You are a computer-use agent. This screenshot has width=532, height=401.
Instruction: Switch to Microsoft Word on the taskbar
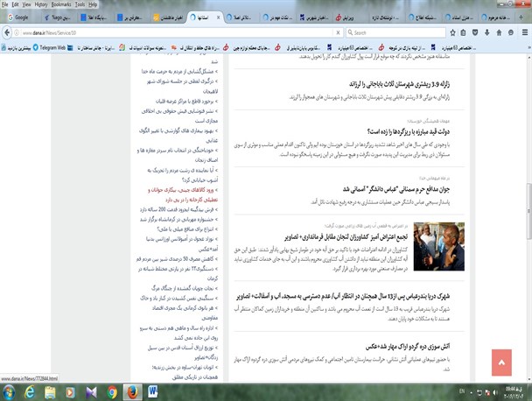click(152, 392)
